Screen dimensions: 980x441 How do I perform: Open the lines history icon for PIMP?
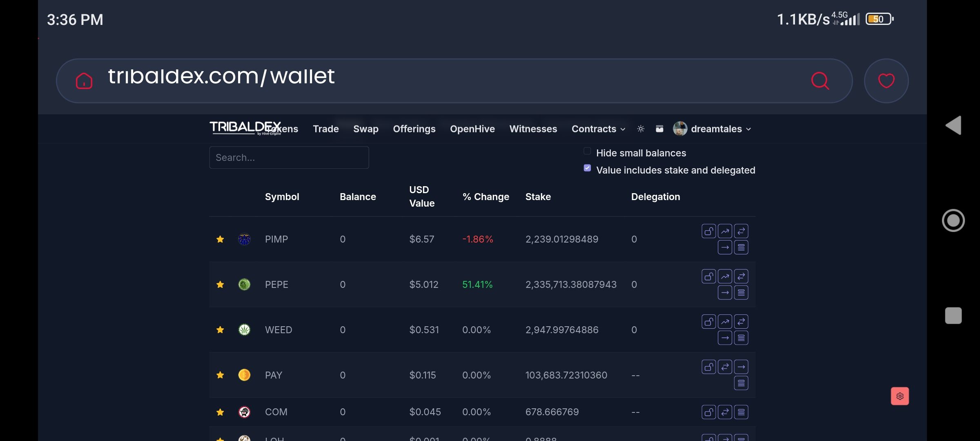[741, 247]
